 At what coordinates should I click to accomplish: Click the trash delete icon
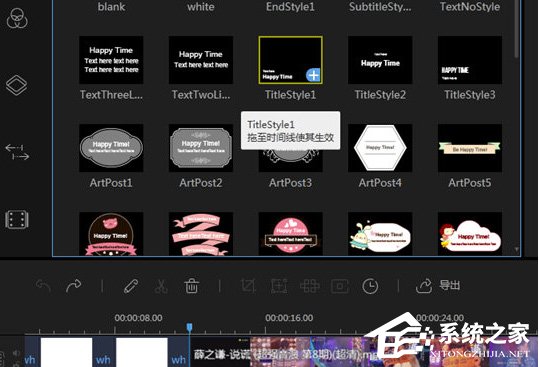pos(191,286)
